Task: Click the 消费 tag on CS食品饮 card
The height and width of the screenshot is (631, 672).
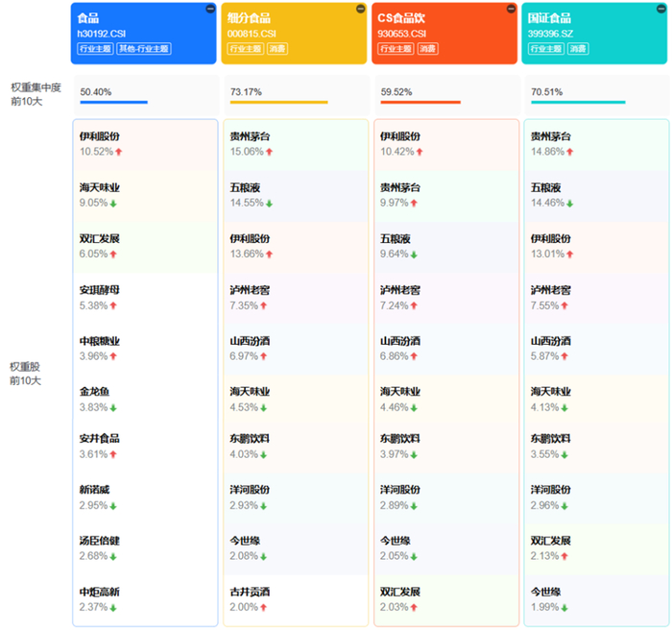Action: click(x=428, y=48)
